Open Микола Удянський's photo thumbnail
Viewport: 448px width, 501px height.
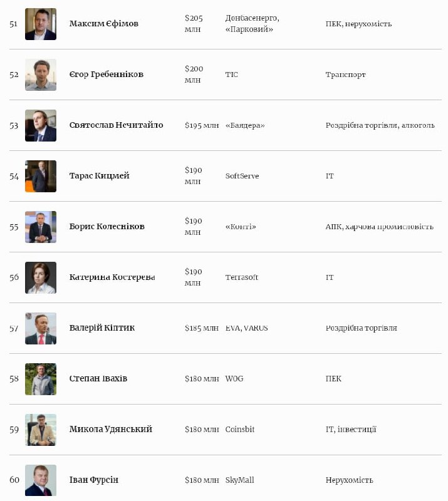click(x=41, y=430)
